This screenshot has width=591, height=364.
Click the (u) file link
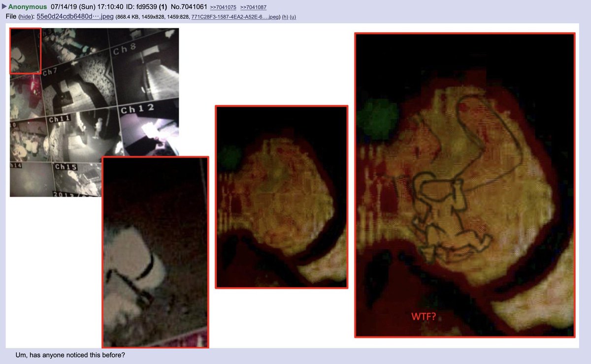(293, 17)
